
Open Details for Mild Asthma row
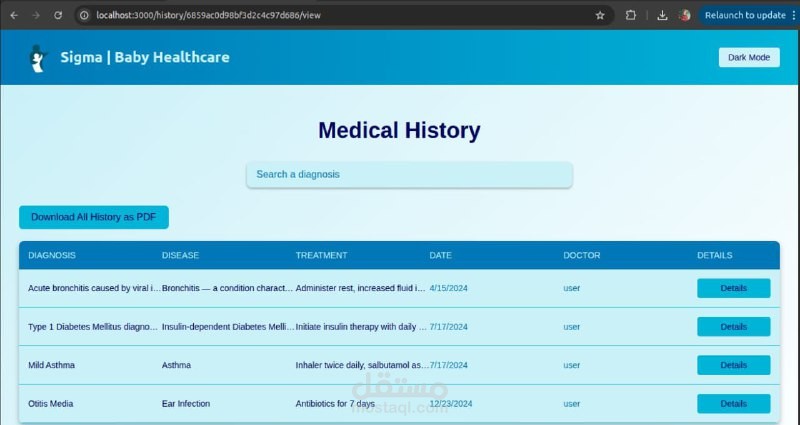coord(734,365)
